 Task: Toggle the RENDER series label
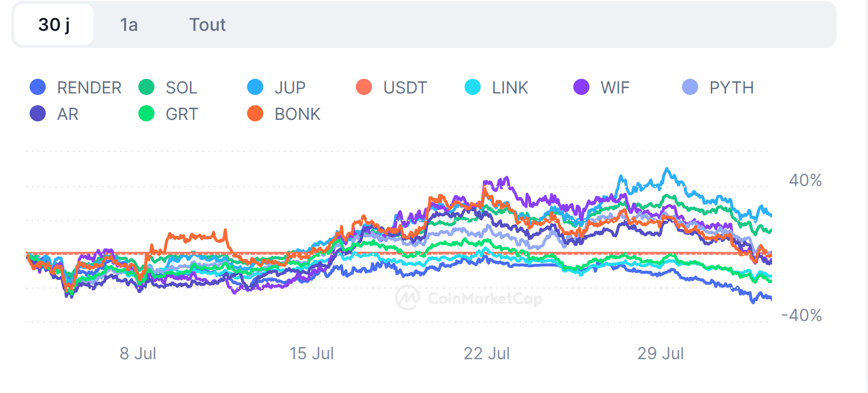click(89, 88)
